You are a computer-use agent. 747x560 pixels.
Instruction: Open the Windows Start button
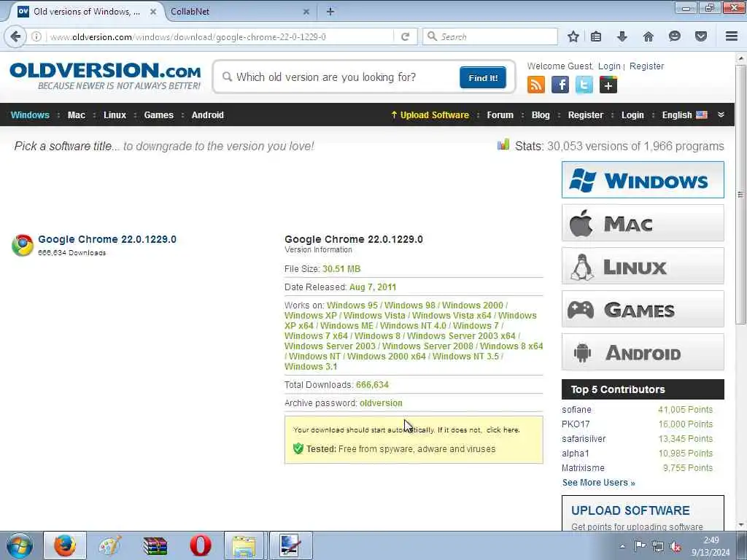point(20,545)
